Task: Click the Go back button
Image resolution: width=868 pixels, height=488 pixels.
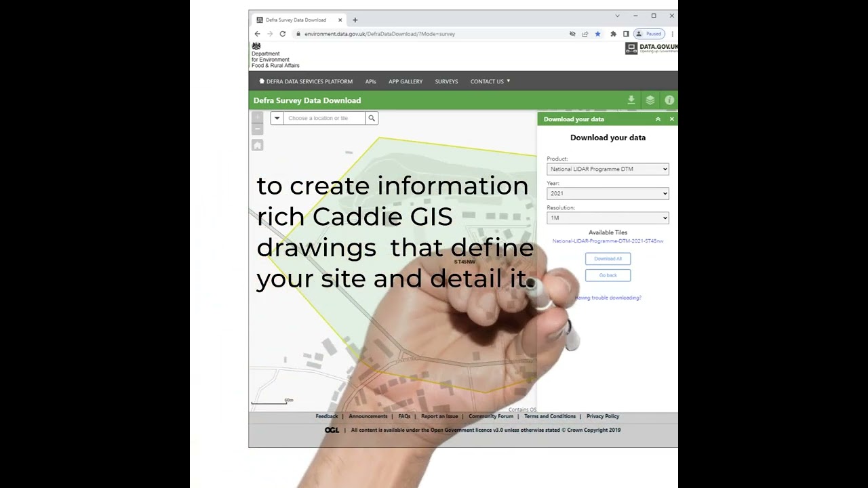Action: coord(608,275)
